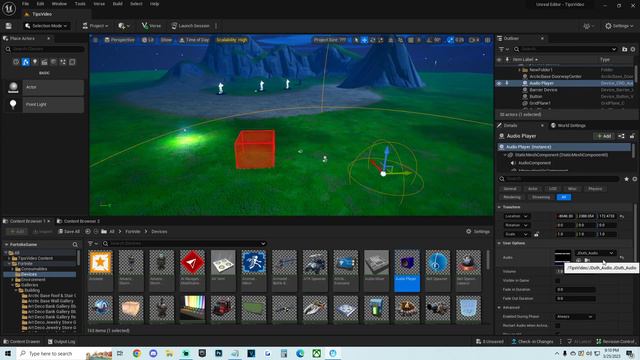
Task: Toggle the lock scale ratio icon
Action: 536,234
